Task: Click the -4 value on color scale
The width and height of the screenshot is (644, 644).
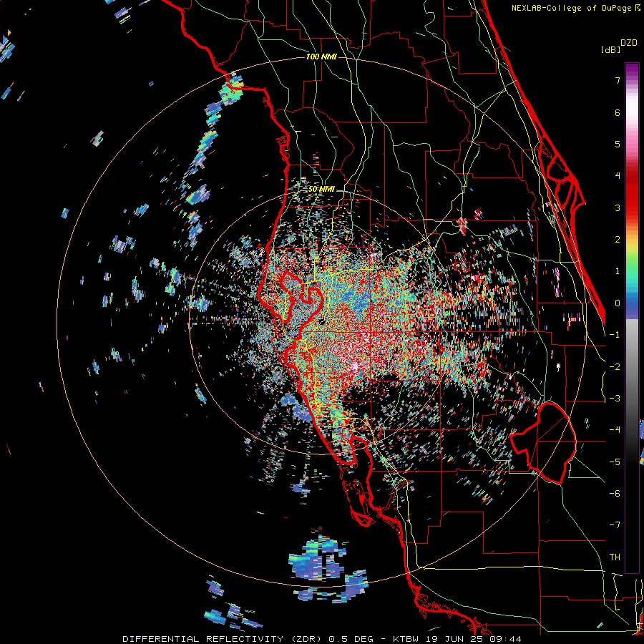Action: tap(615, 430)
